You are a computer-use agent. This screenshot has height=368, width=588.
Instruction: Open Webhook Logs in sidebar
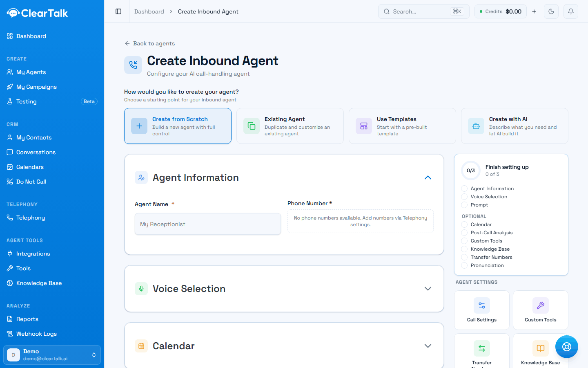(x=52, y=334)
